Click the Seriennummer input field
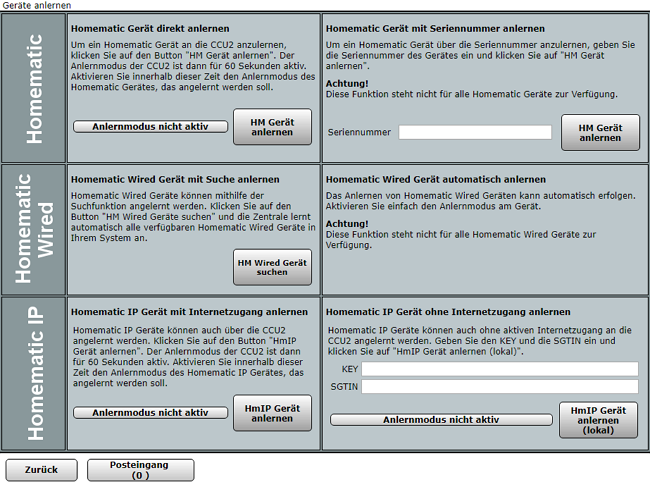The width and height of the screenshot is (650, 487). click(475, 132)
